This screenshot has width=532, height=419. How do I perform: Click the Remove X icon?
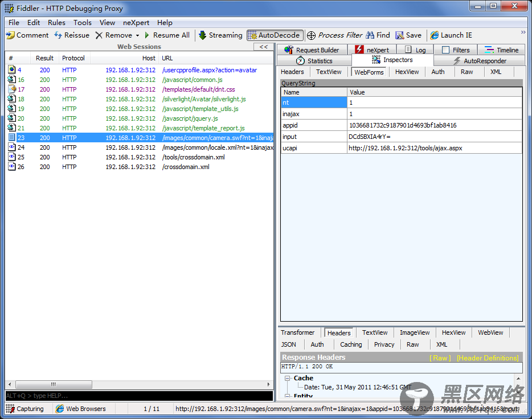[99, 35]
